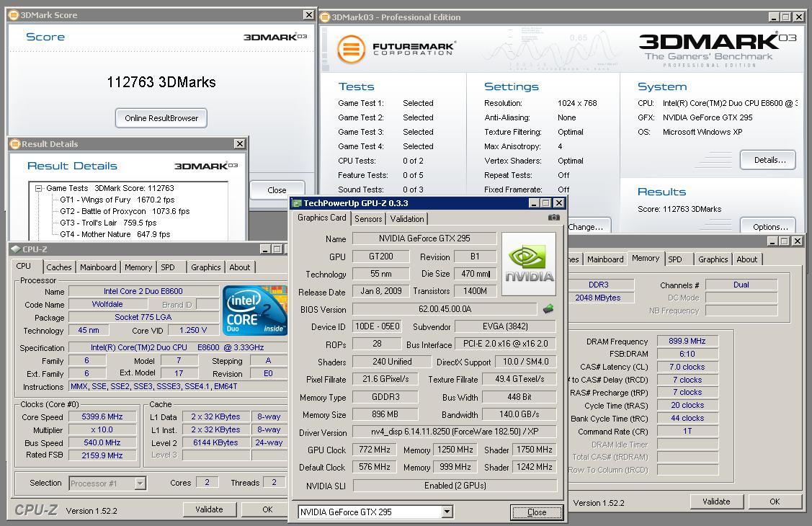Open the SPD tab in right CPU-Z window

click(675, 259)
